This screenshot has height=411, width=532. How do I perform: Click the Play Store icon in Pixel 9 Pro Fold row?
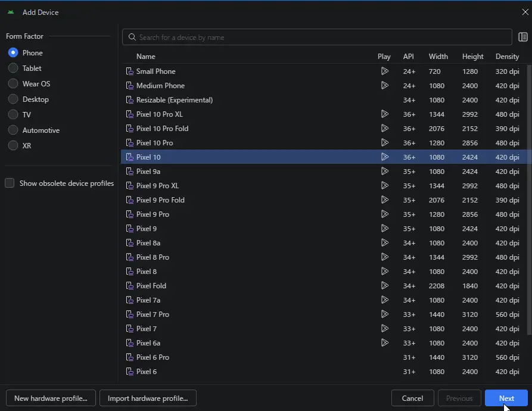pyautogui.click(x=384, y=200)
